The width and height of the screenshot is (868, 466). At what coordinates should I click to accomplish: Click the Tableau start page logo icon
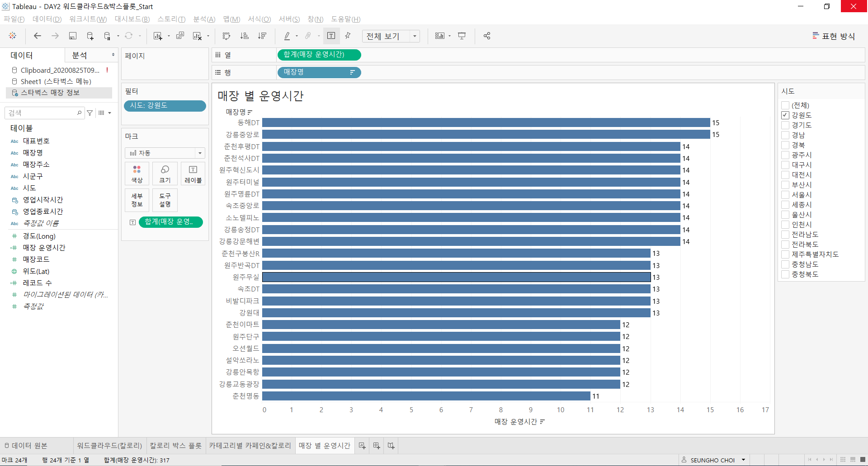[13, 36]
